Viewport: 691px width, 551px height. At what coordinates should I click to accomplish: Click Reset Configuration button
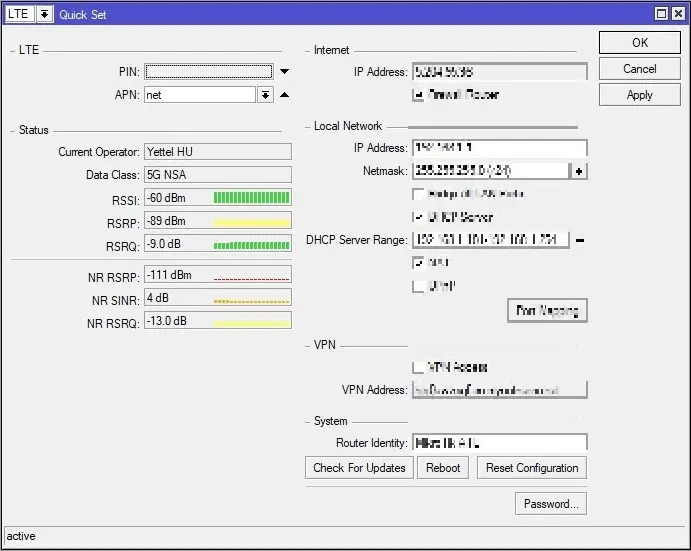tap(532, 468)
